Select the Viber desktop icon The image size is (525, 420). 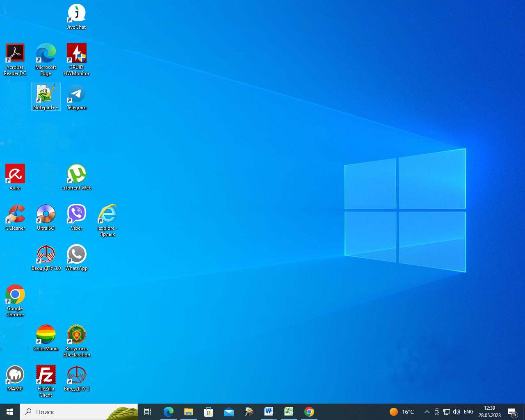pos(77,215)
